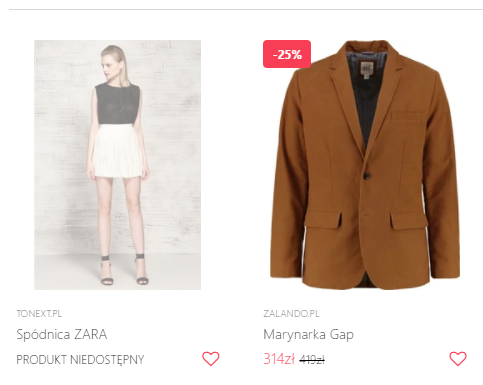The width and height of the screenshot is (483, 385).
Task: Click the PRODUKT NIEDOSTĘPNY label
Action: coord(80,360)
